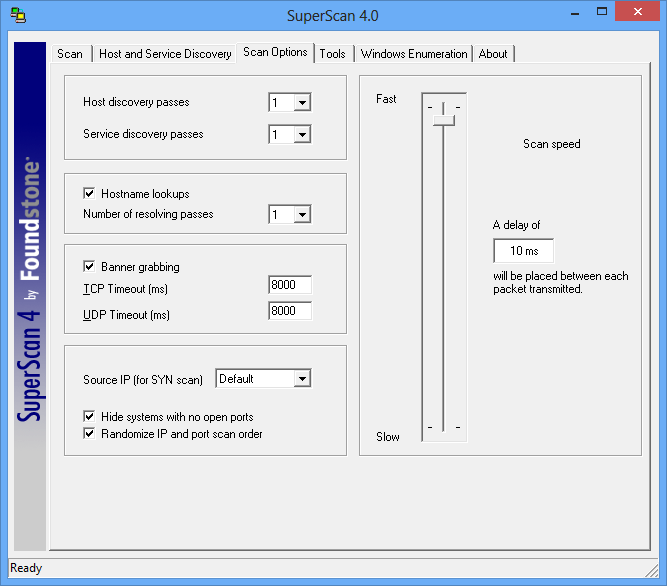
Task: Minimize the SuperScan window
Action: [x=575, y=13]
